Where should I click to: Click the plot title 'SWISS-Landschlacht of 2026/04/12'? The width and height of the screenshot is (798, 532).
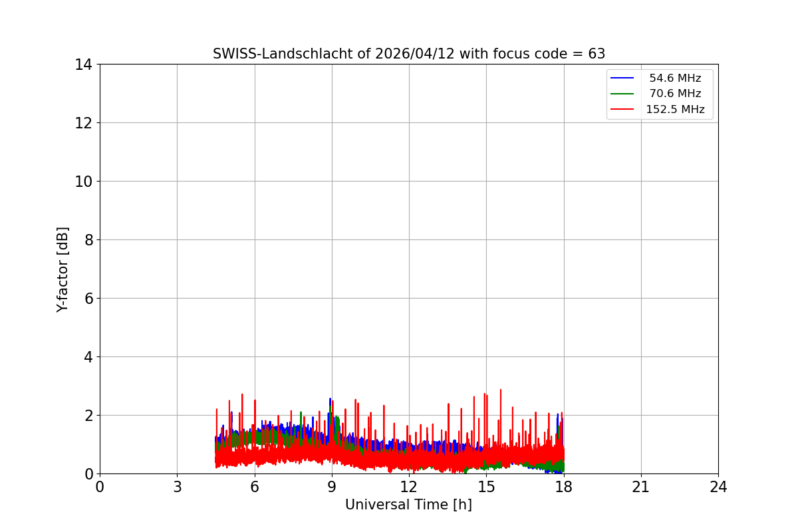point(409,54)
